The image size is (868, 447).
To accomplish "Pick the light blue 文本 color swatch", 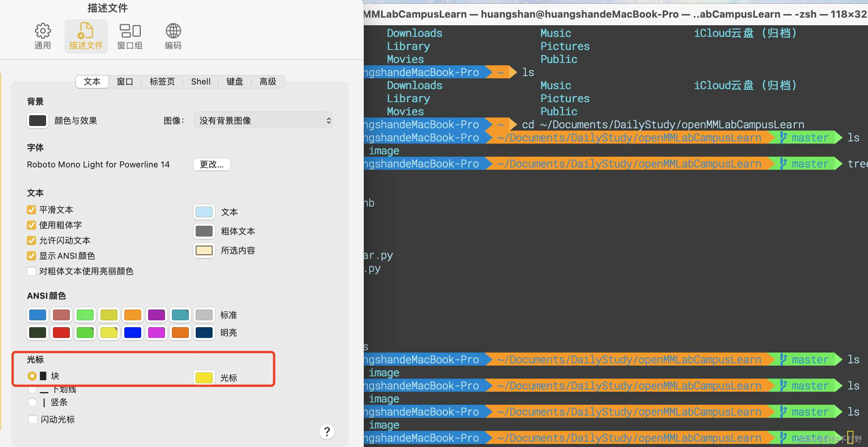I will point(204,212).
